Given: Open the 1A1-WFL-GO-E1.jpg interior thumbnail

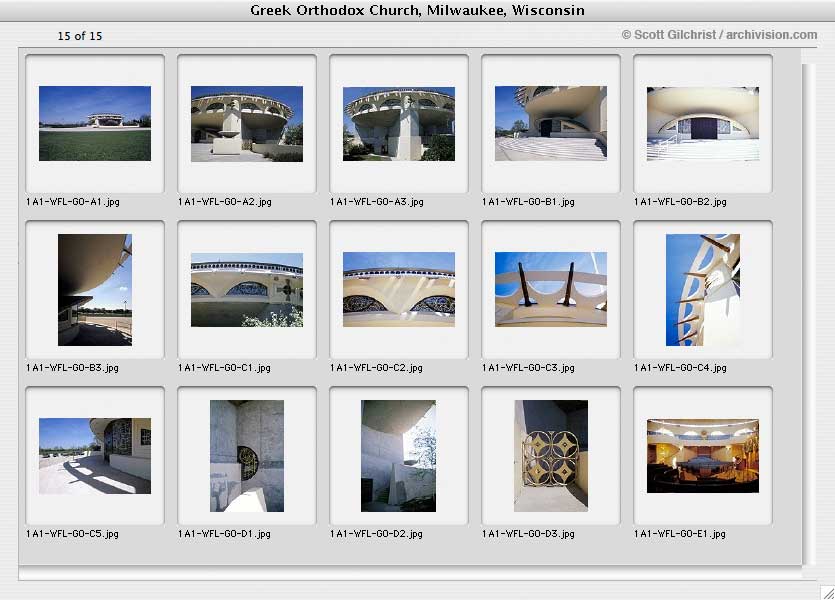Looking at the screenshot, I should (703, 456).
